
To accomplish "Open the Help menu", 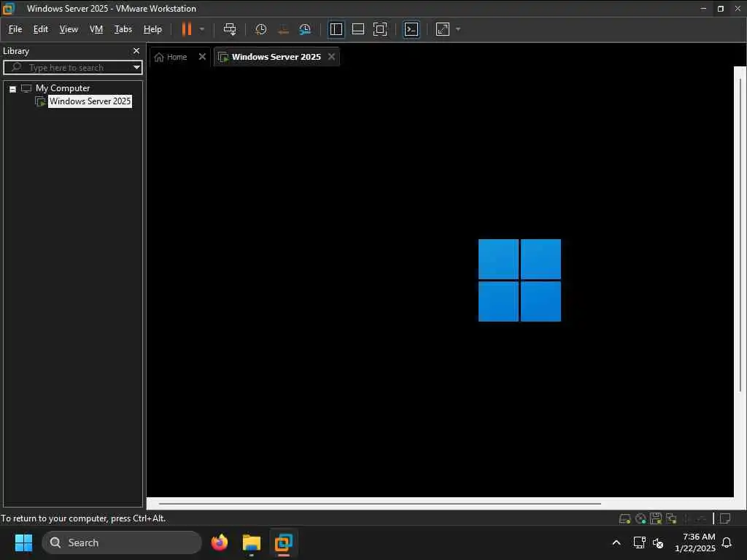I will 152,29.
